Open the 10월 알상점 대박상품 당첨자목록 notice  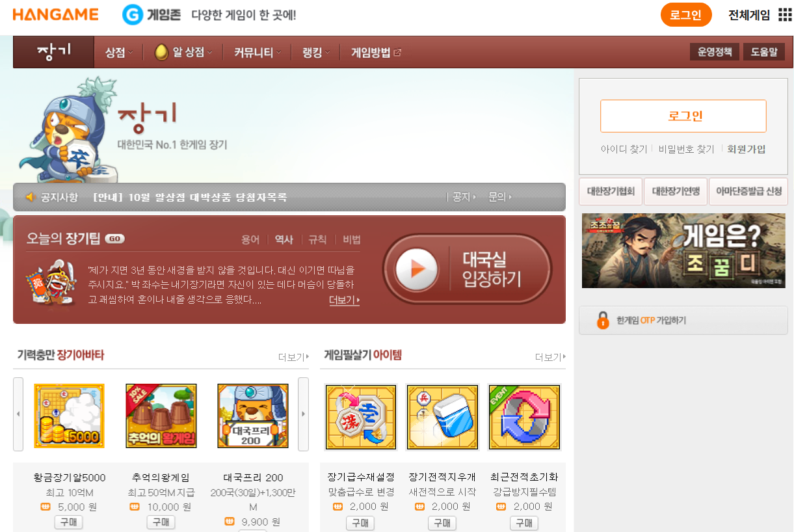click(x=190, y=197)
